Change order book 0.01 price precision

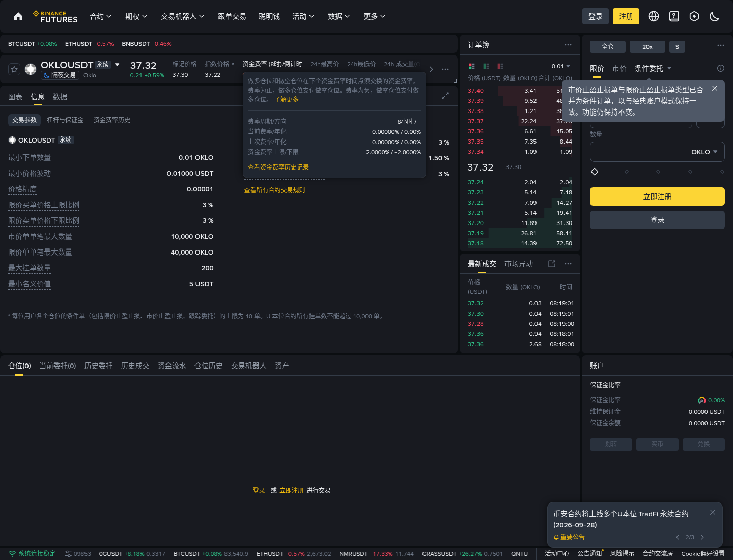tap(561, 66)
